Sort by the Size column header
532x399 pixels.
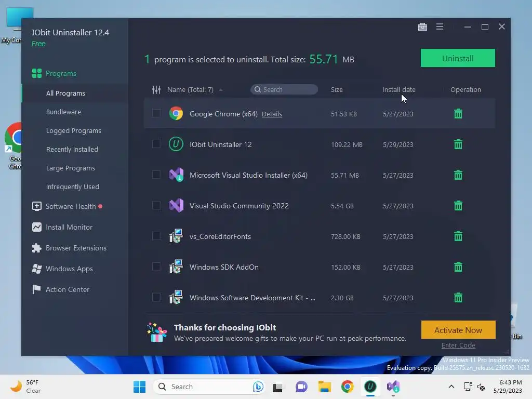point(337,89)
